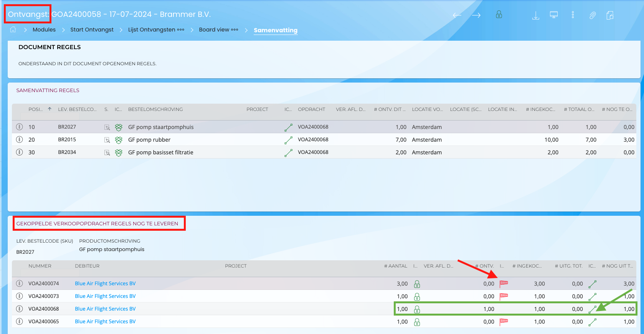The width and height of the screenshot is (644, 334).
Task: Click green link icon on VOA2400065 row
Action: coord(592,322)
